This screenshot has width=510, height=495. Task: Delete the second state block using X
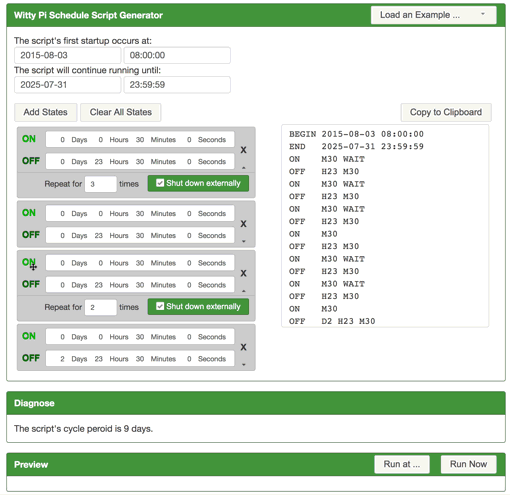[244, 224]
